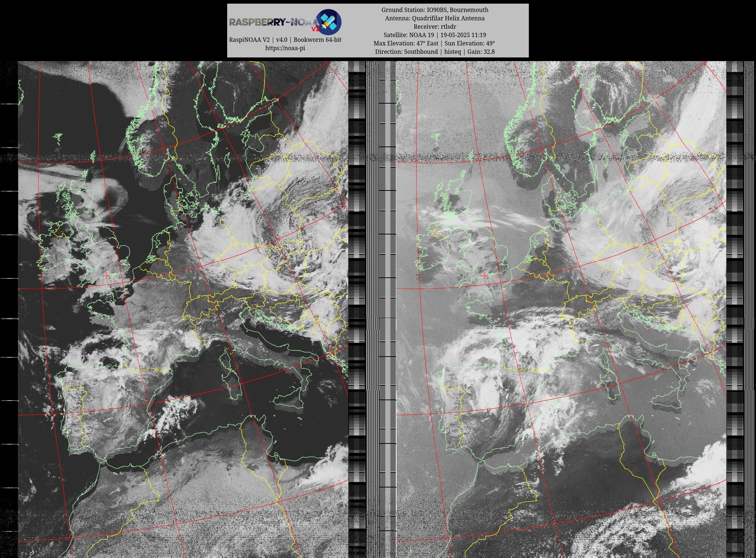Select 'Direction: Southbound | histeq | Gain: 32.8' line
This screenshot has height=558, width=756.
click(x=435, y=52)
